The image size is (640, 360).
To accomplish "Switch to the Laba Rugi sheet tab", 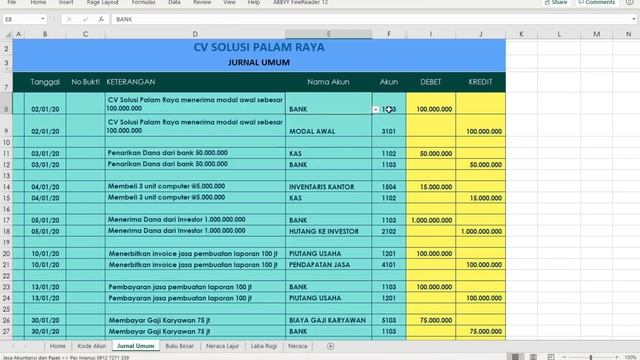I will [264, 346].
